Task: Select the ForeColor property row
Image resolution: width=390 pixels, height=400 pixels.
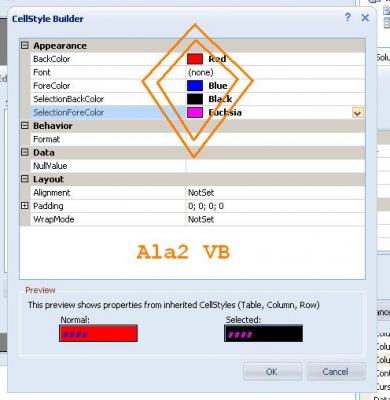Action: (x=198, y=86)
